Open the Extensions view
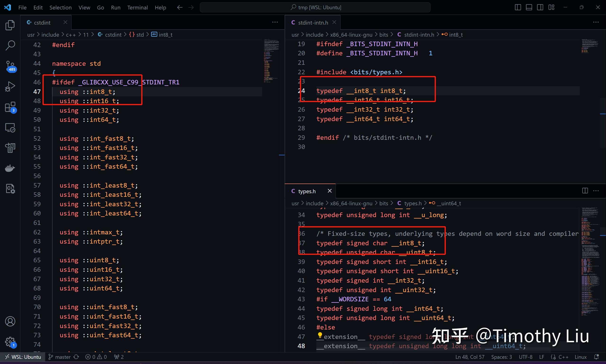 tap(10, 107)
